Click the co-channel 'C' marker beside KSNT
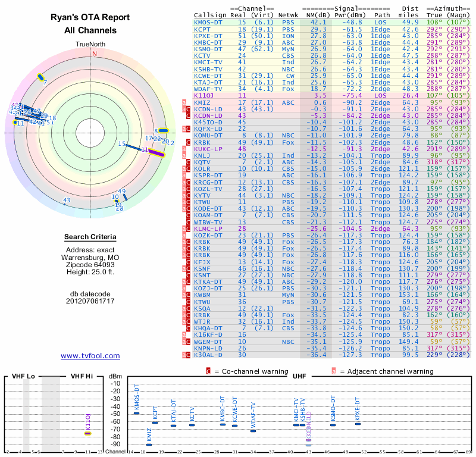The height and width of the screenshot is (457, 476). pos(188,275)
